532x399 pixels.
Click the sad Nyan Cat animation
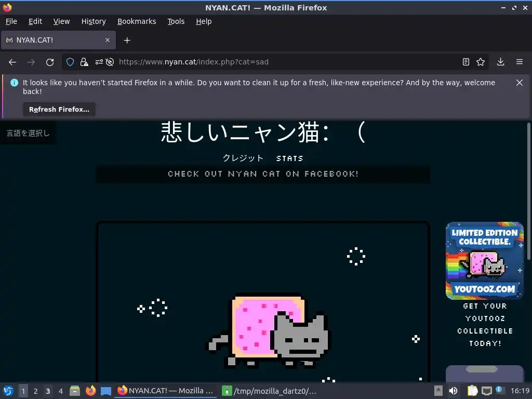coord(268,331)
